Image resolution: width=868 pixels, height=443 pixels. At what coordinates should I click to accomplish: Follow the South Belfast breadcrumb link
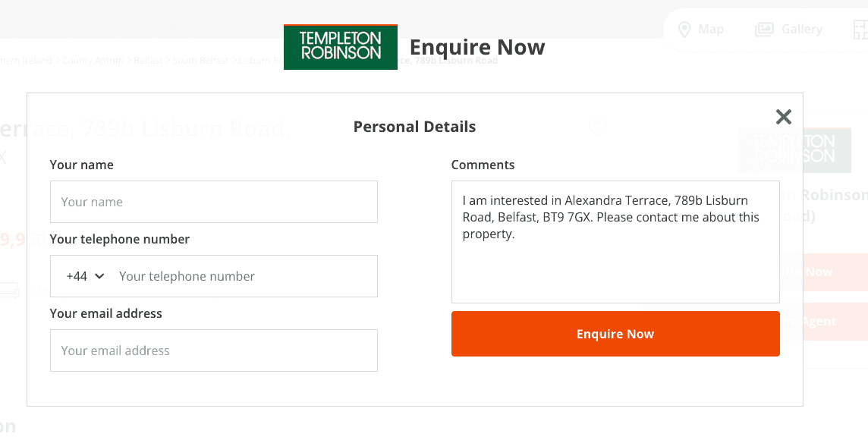200,61
